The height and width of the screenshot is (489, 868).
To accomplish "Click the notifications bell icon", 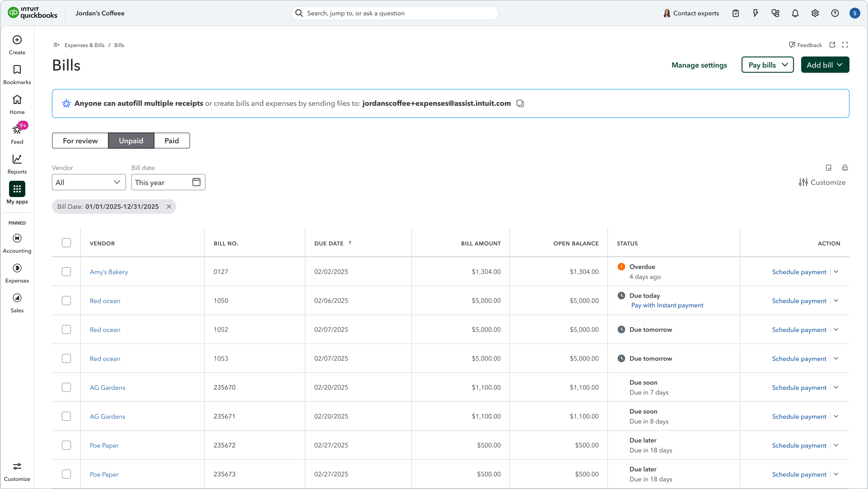I will point(795,13).
